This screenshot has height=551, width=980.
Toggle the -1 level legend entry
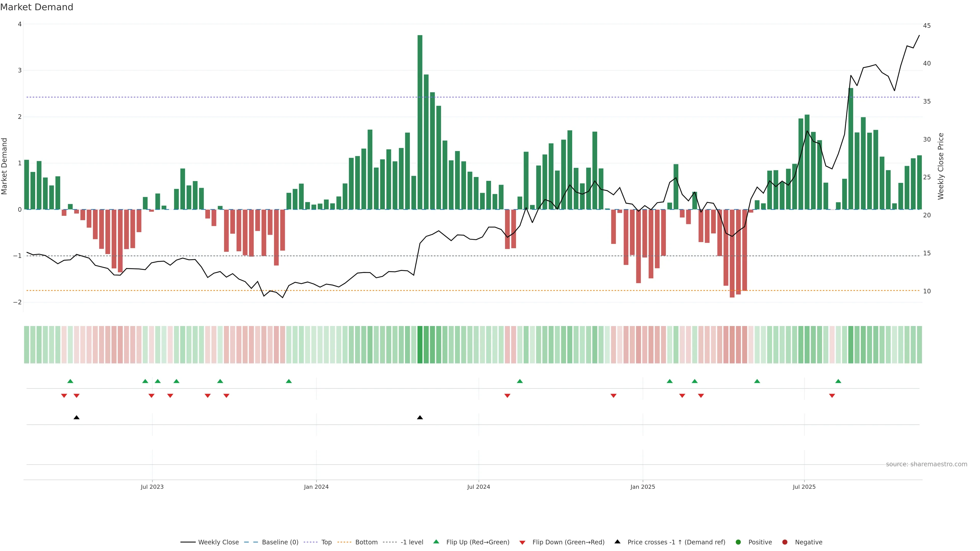point(412,542)
